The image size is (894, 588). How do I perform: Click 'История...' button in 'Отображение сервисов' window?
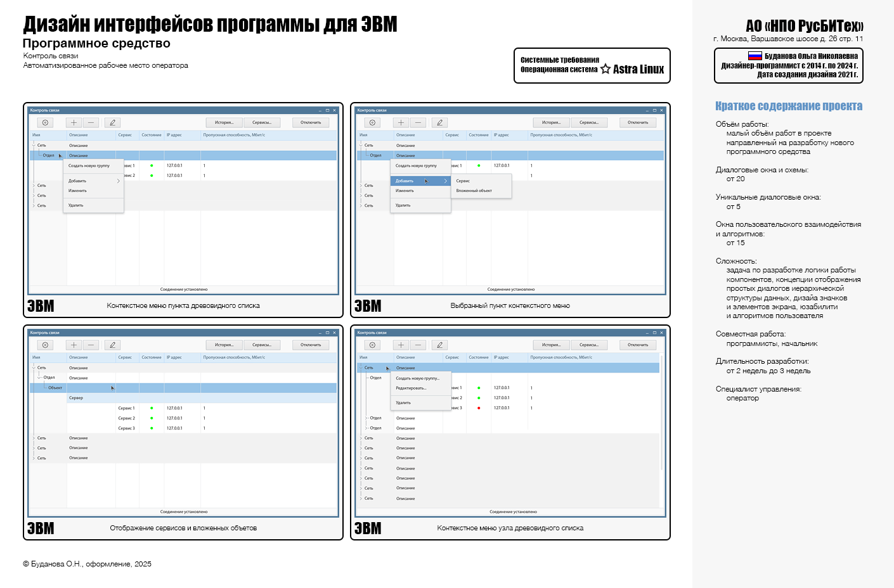[x=224, y=345]
